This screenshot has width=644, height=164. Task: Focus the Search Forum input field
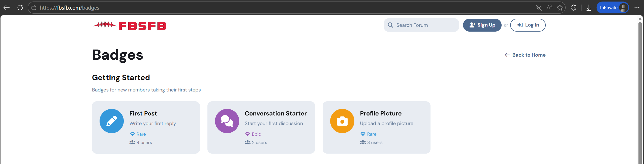click(x=421, y=25)
